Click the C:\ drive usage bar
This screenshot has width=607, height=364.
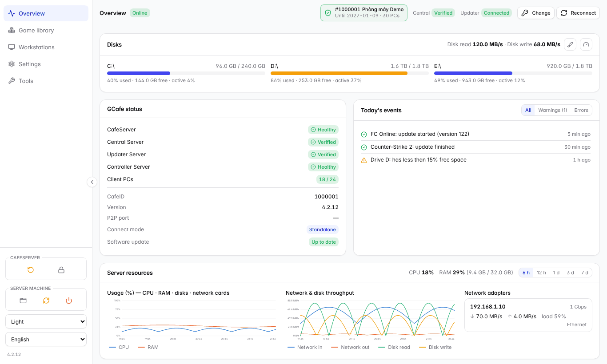click(186, 73)
